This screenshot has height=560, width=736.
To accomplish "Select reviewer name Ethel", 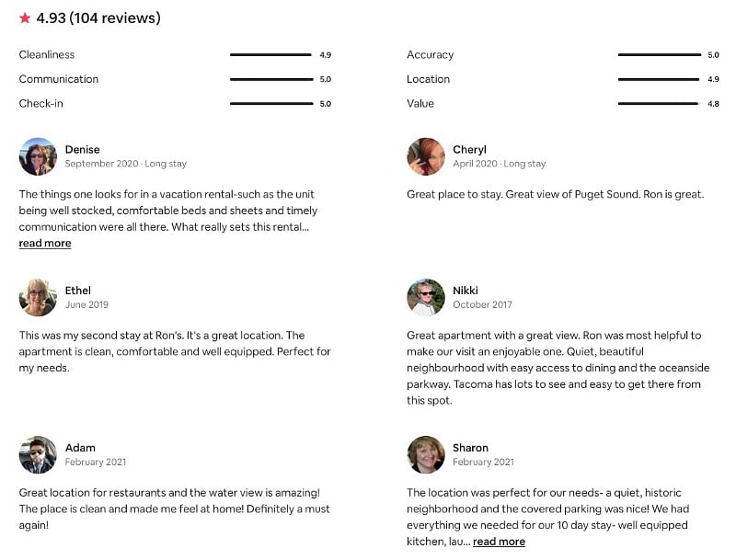I will pos(77,291).
